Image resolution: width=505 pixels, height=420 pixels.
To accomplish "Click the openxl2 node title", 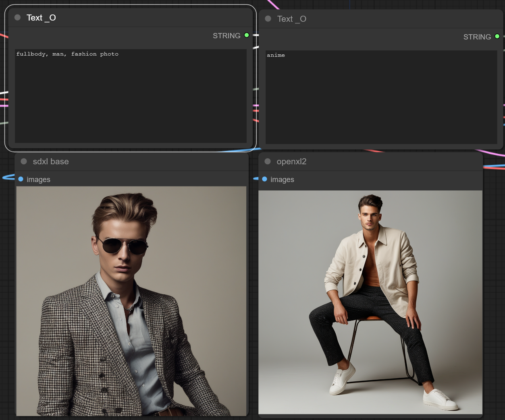I will 291,161.
